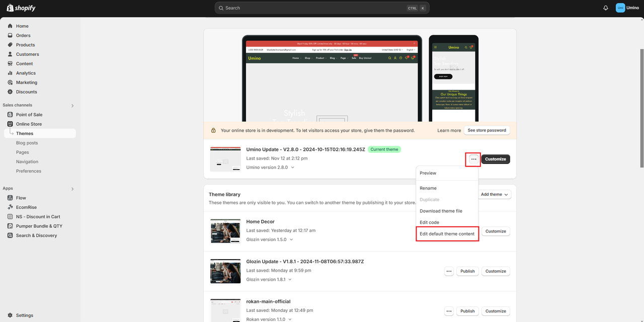644x322 pixels.
Task: Open Blog posts in sidebar
Action: [27, 143]
